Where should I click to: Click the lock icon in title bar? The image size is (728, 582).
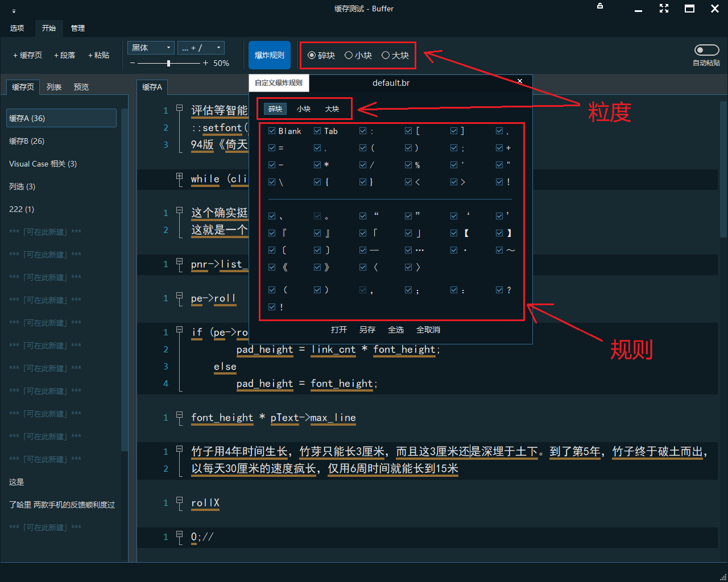point(600,6)
